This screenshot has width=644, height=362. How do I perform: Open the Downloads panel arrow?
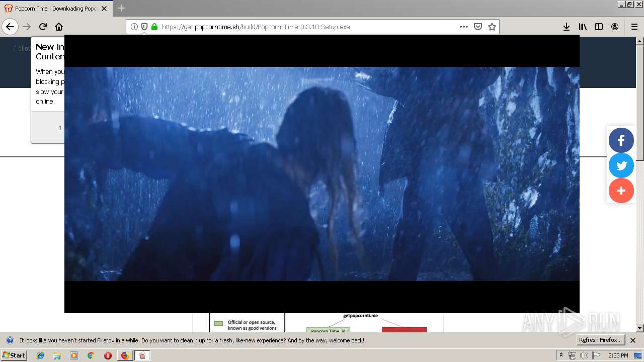(567, 27)
